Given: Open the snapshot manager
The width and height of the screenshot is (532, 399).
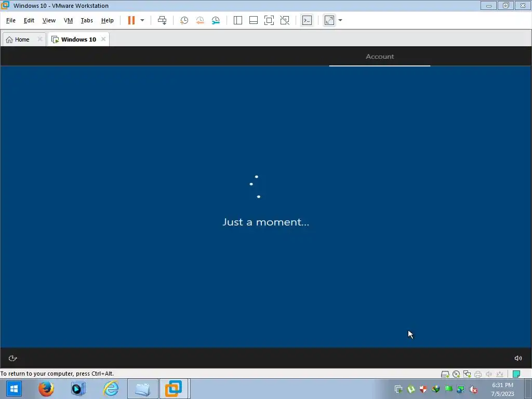Looking at the screenshot, I should pos(216,20).
